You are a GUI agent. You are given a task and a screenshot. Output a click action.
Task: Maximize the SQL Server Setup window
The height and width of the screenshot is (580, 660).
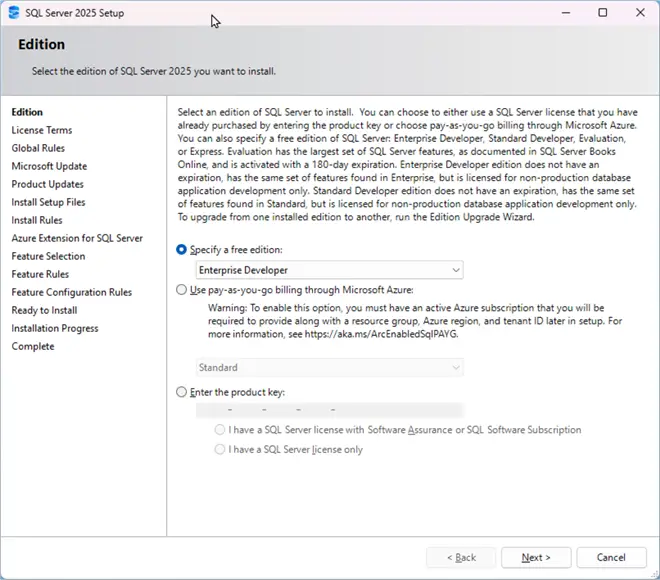[x=603, y=13]
